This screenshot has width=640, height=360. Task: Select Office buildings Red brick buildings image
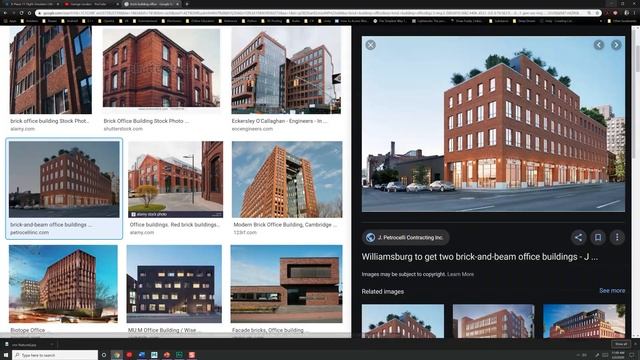tap(176, 179)
